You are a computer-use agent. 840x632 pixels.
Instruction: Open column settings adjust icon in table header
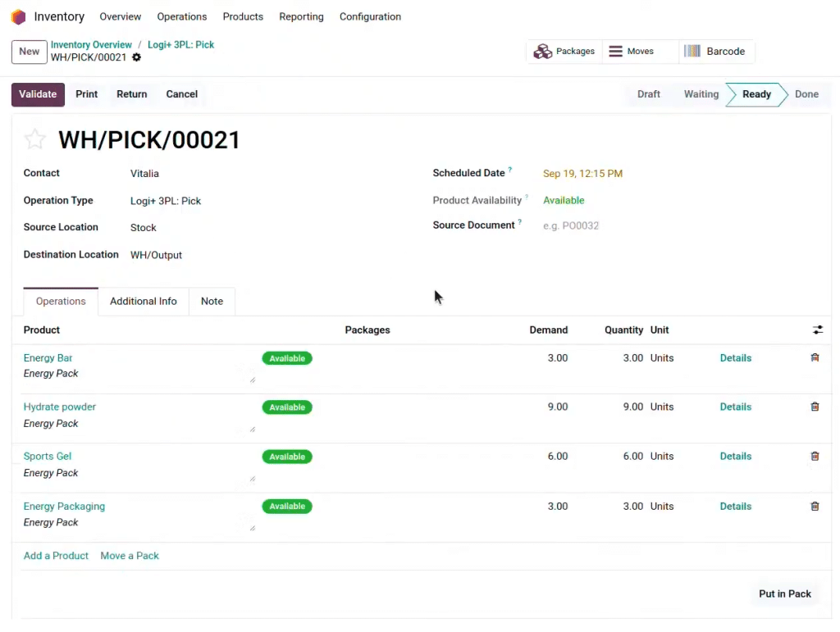tap(817, 330)
